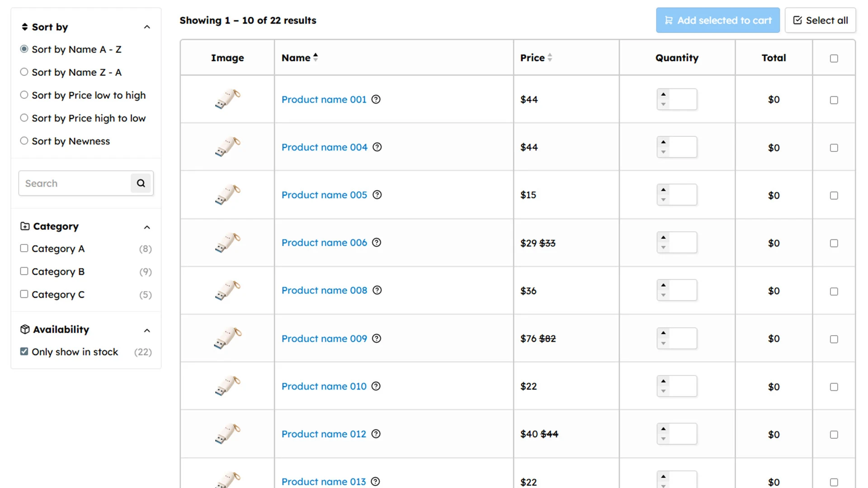Image resolution: width=868 pixels, height=488 pixels.
Task: Increase quantity for Product name 004
Action: [663, 142]
